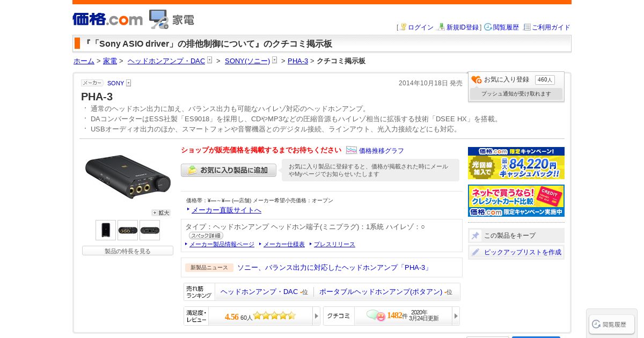Click スペック詳細 button
Viewport: 644px width, 338px height.
[x=206, y=236]
